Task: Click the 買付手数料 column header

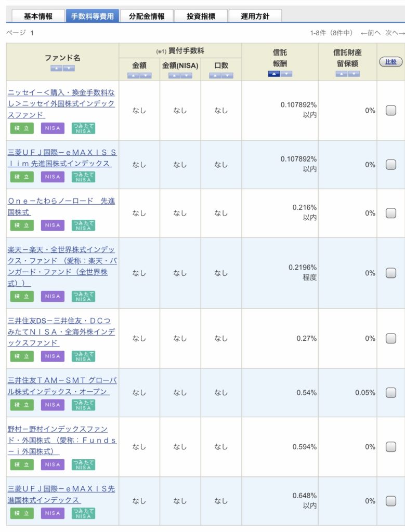Action: pyautogui.click(x=180, y=51)
